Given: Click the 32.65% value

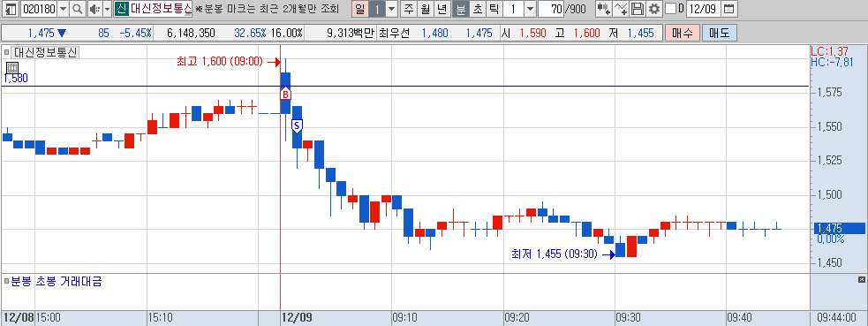Looking at the screenshot, I should (251, 33).
